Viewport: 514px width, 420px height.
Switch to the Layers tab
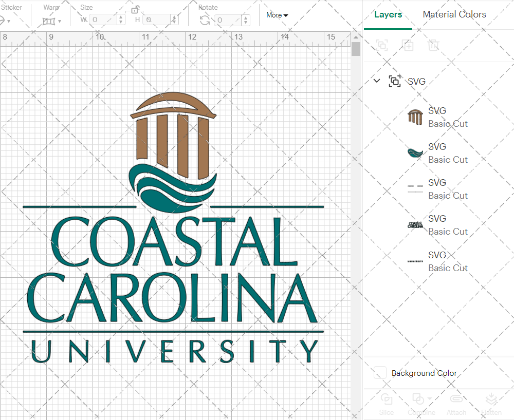point(388,14)
